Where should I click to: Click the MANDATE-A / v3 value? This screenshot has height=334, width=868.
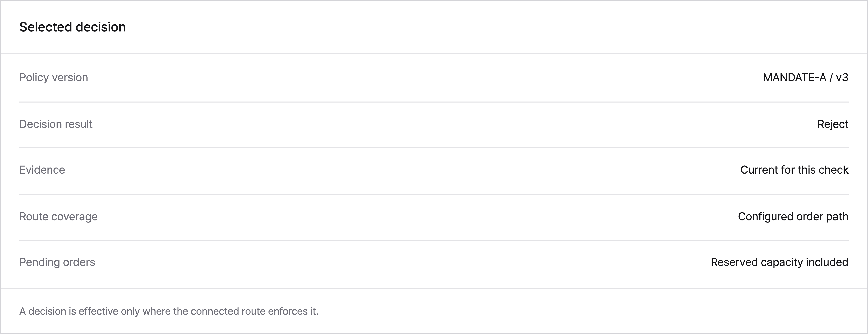point(806,77)
